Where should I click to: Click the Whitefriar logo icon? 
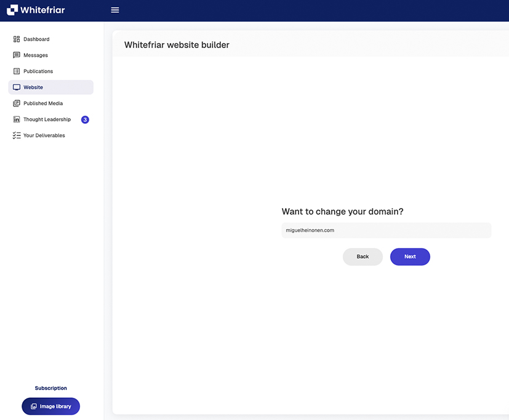(12, 10)
